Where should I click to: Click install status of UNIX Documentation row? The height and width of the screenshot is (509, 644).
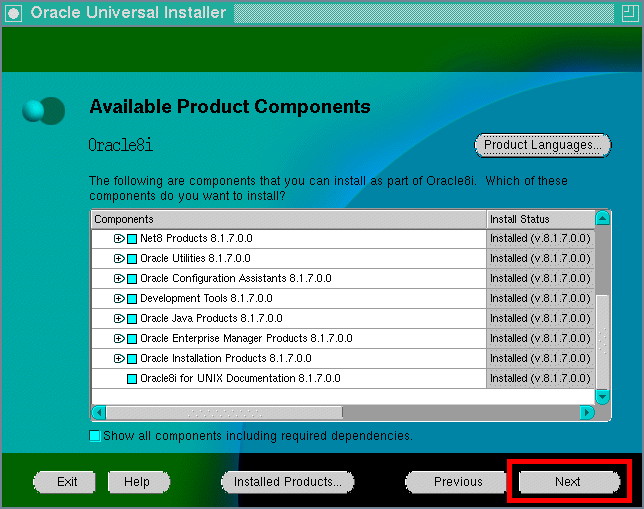point(540,379)
